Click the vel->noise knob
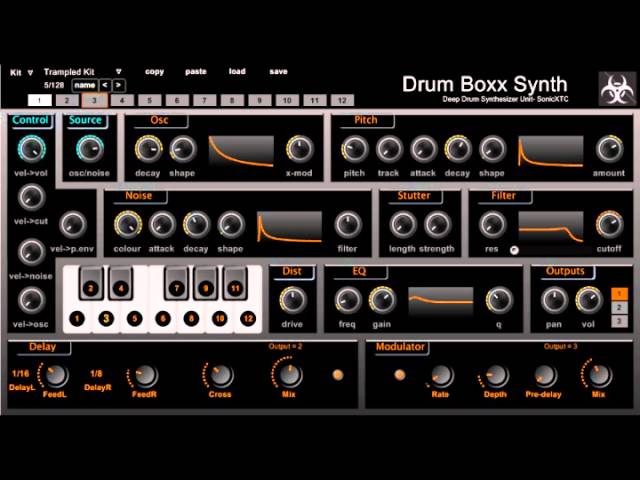640x480 pixels. (31, 252)
